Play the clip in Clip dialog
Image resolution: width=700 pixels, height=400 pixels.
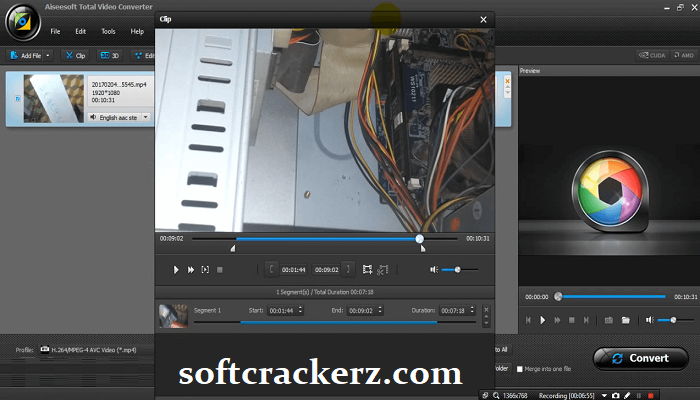pyautogui.click(x=176, y=270)
